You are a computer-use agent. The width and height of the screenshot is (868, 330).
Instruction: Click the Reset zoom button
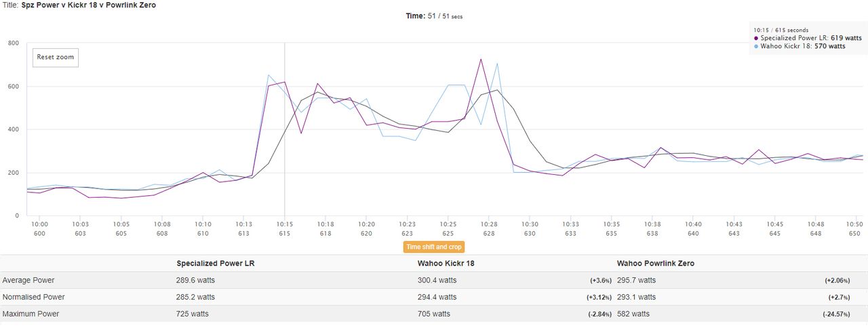coord(56,57)
